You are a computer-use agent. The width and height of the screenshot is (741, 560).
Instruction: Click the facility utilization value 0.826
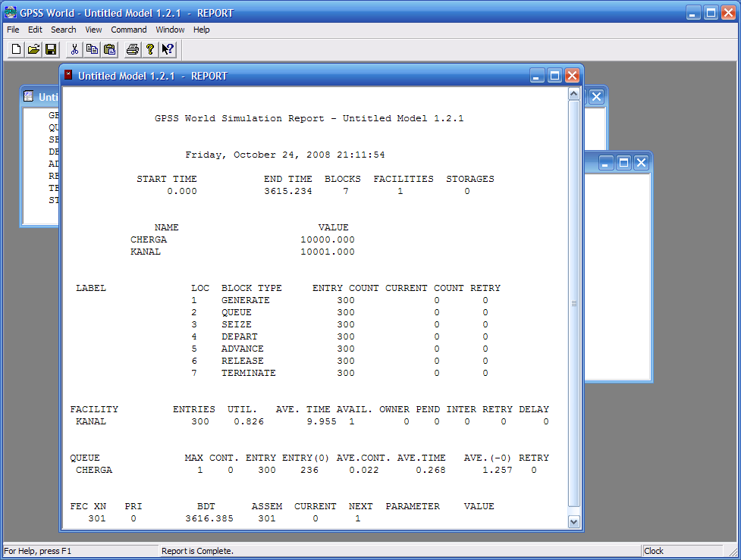[249, 421]
